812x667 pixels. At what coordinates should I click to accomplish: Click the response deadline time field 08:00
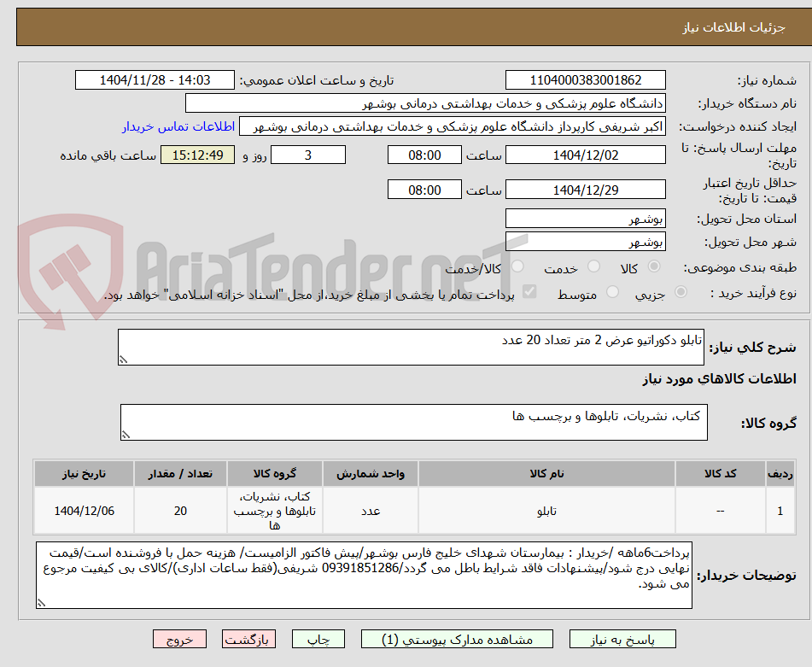424,155
